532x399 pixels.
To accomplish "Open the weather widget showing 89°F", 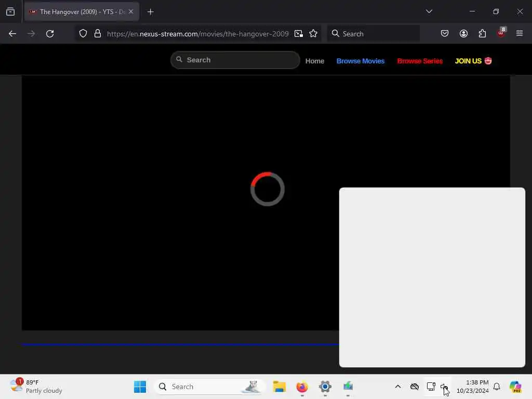I will (36, 387).
